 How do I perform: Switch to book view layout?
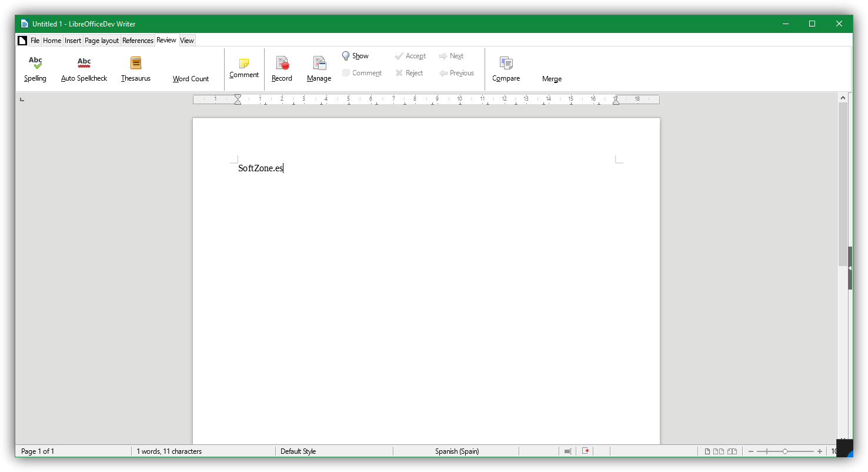point(732,451)
